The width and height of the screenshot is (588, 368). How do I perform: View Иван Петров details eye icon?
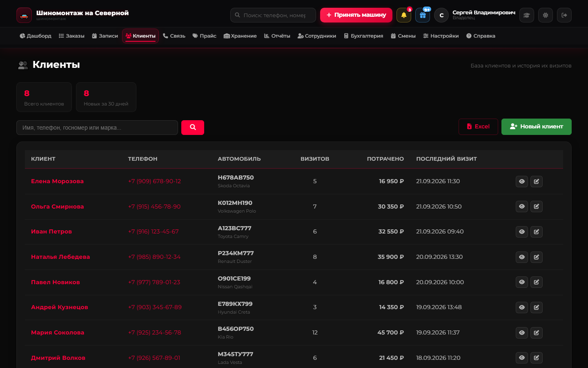click(522, 232)
